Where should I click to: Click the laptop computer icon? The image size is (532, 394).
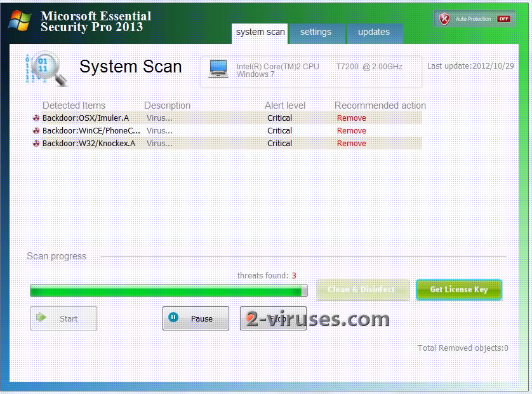tap(218, 69)
